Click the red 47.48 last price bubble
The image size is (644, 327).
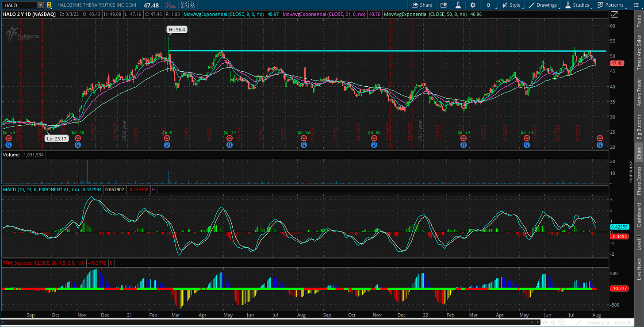pos(616,63)
